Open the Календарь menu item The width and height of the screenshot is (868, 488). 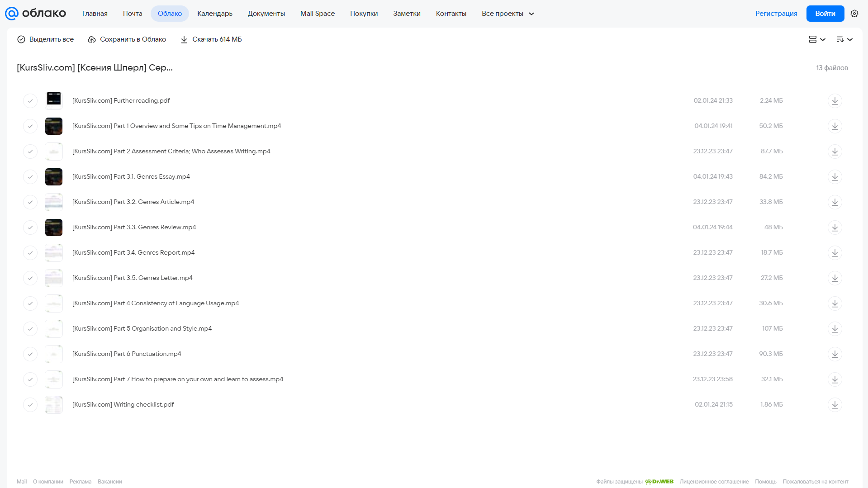(x=215, y=14)
